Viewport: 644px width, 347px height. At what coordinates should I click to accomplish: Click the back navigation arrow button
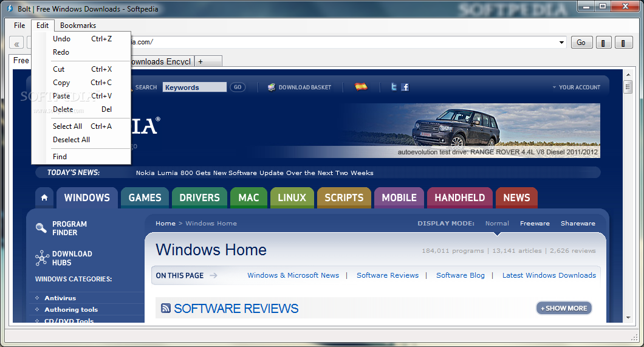tap(16, 43)
